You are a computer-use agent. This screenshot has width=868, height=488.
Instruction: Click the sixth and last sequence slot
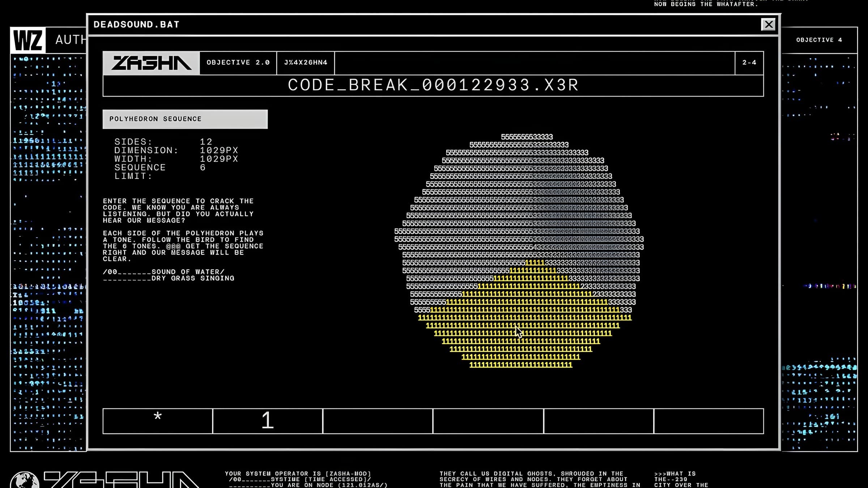pyautogui.click(x=709, y=421)
